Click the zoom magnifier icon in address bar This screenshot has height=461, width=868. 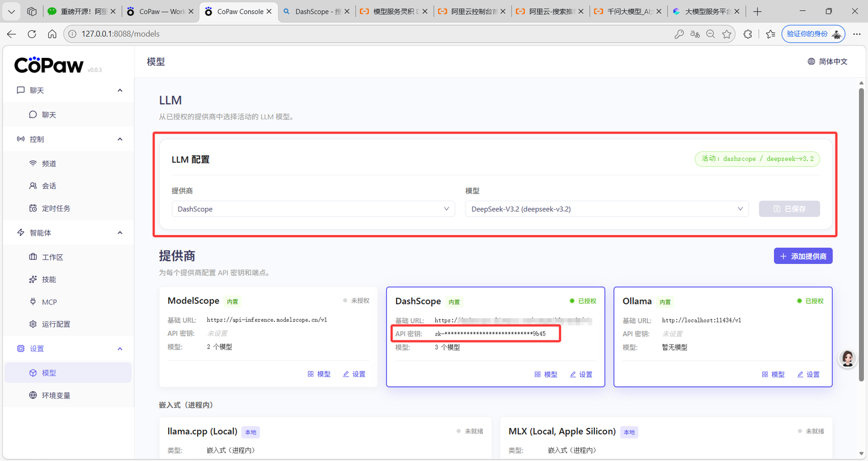click(711, 34)
